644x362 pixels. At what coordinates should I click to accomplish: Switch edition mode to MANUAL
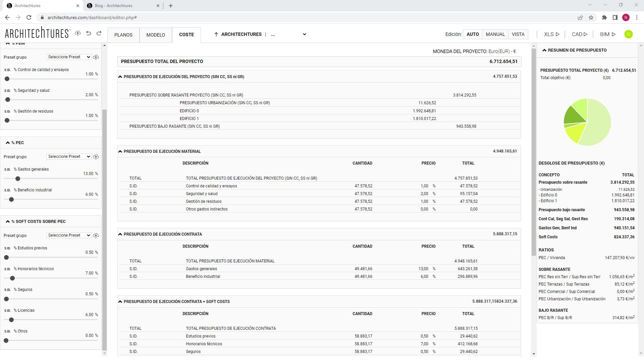[x=495, y=34]
